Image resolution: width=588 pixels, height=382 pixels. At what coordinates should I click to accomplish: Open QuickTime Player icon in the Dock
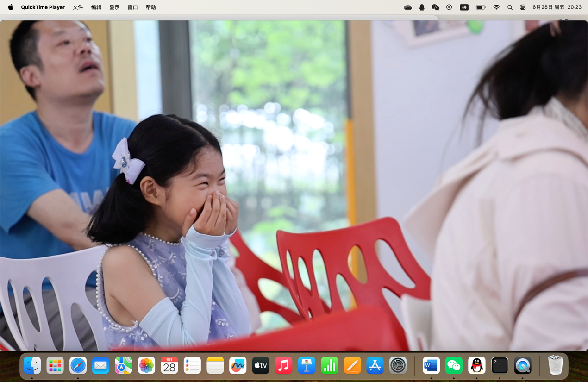pyautogui.click(x=523, y=366)
